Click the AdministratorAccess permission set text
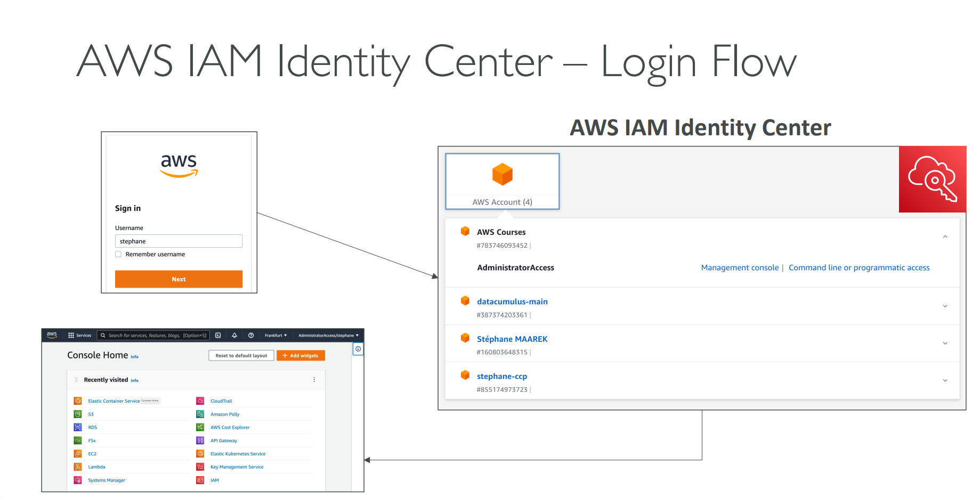Screen dimensions: 980x498 [x=515, y=268]
